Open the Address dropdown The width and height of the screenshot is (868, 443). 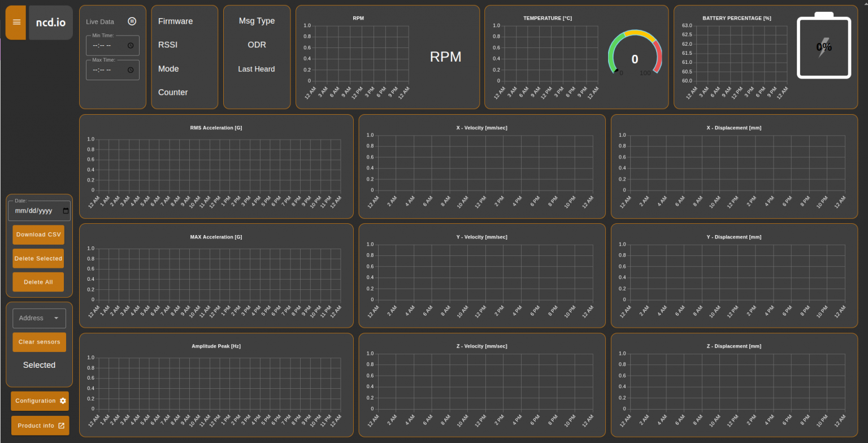click(39, 318)
